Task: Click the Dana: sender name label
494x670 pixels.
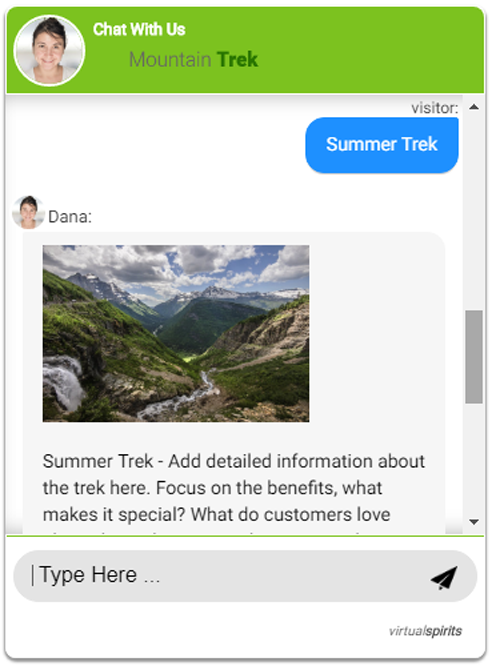Action: point(70,217)
